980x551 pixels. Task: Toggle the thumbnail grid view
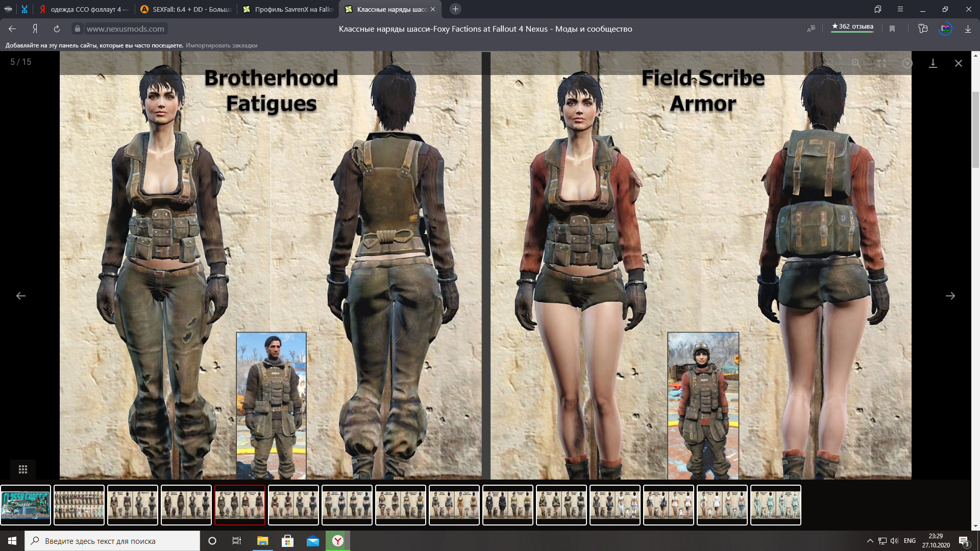point(23,469)
